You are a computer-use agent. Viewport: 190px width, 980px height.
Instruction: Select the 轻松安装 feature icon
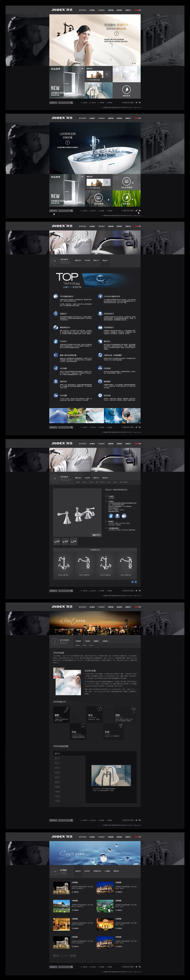pos(100,395)
